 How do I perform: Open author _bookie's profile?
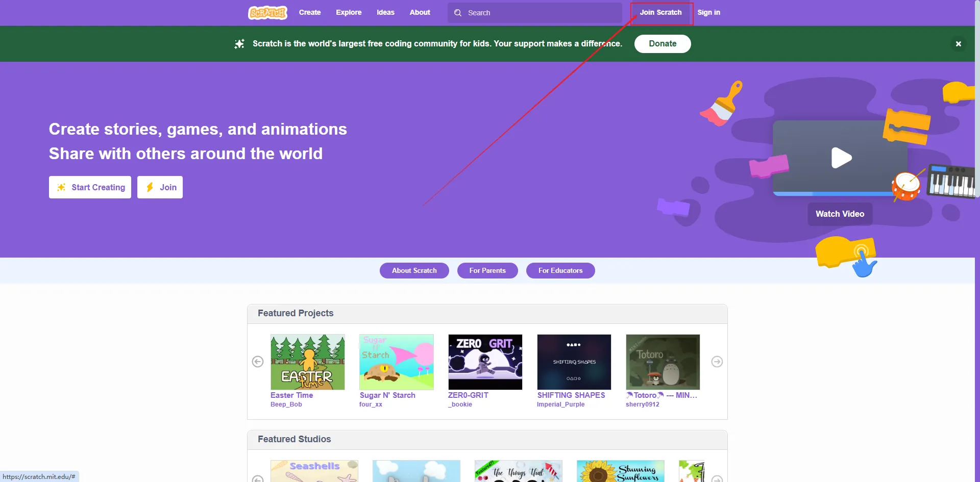pyautogui.click(x=460, y=404)
